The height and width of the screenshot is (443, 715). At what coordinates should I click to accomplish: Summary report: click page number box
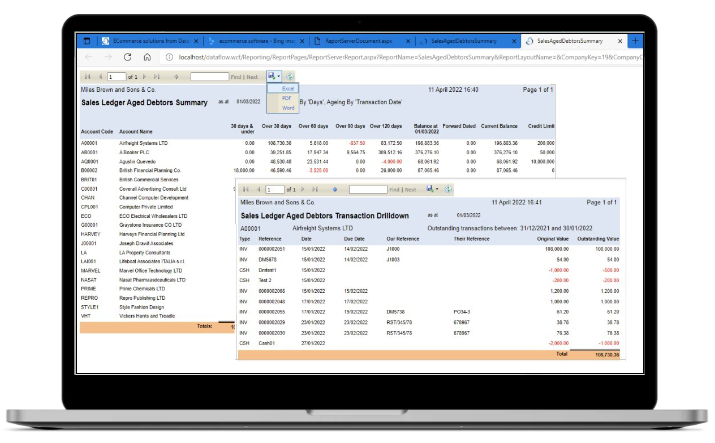pyautogui.click(x=117, y=77)
